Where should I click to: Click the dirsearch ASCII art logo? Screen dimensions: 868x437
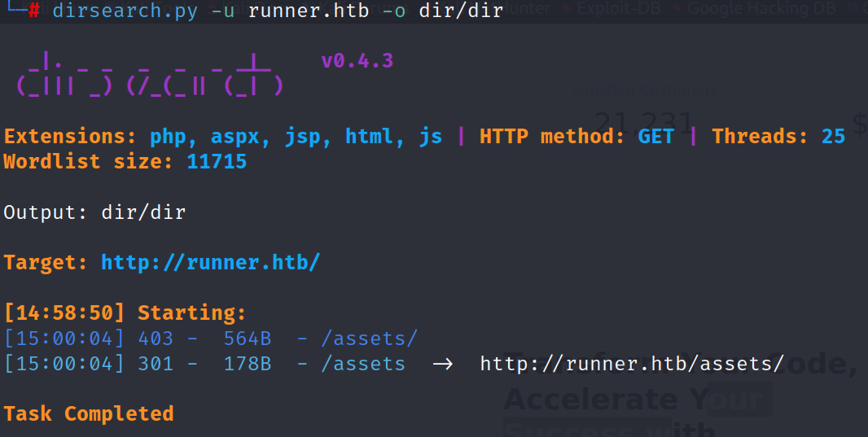point(149,75)
